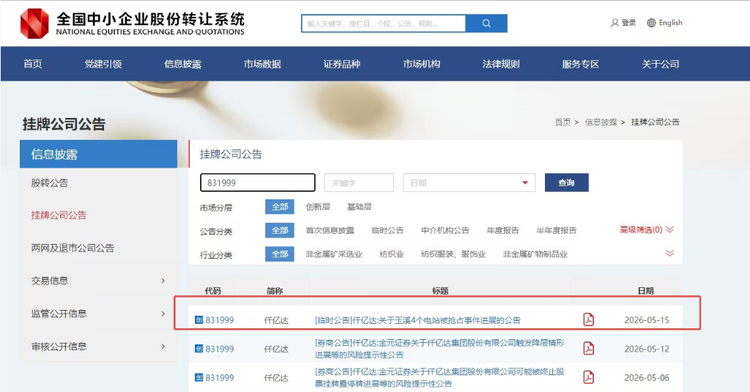The width and height of the screenshot is (750, 392).
Task: Open 关于公司 navigation item
Action: click(x=660, y=64)
